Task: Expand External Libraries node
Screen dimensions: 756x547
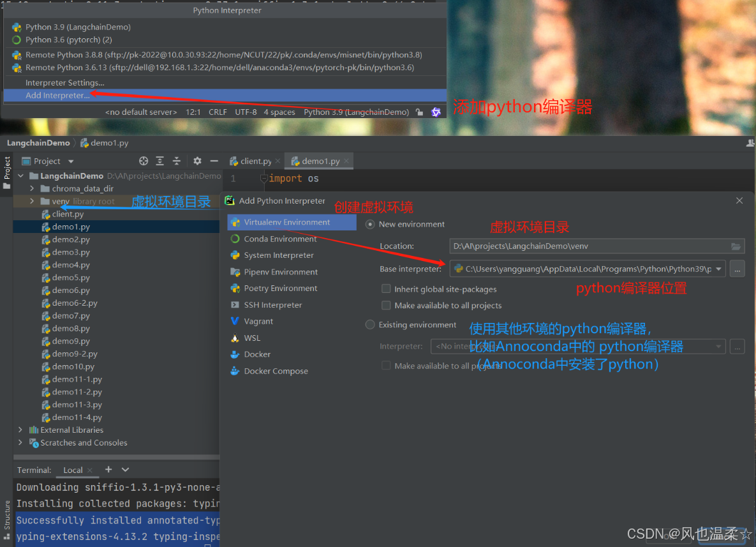Action: pos(20,430)
